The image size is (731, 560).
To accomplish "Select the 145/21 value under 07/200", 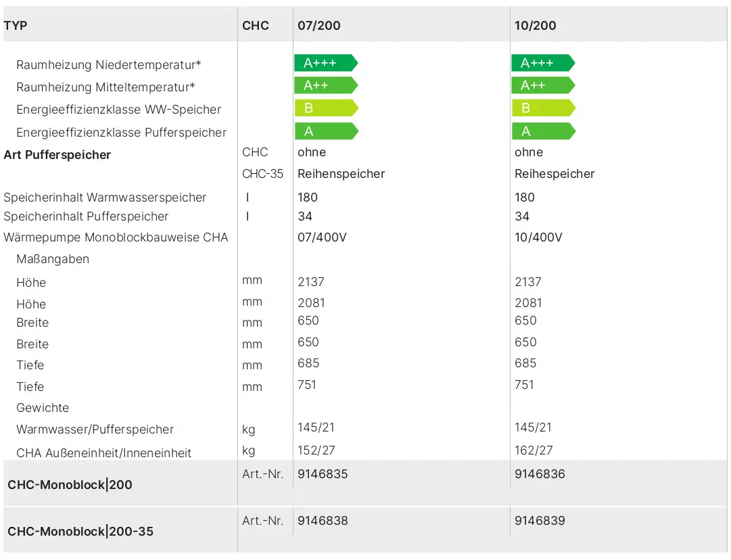I will (x=316, y=427).
